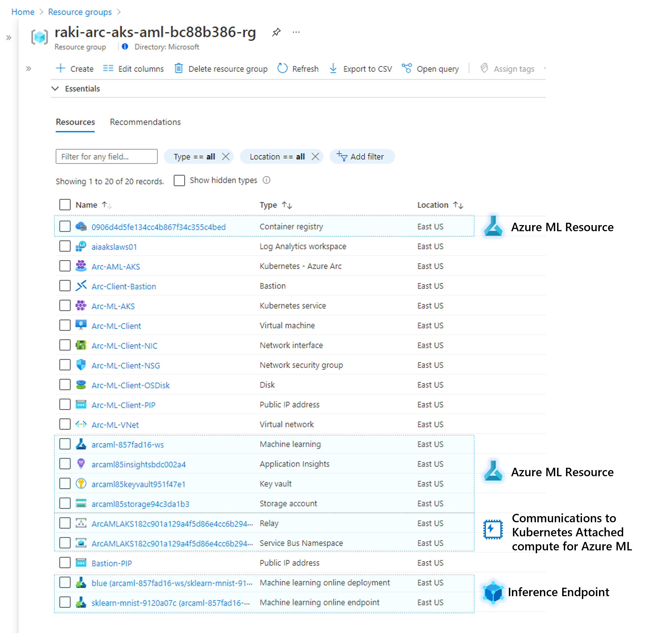Click the Show hidden types info icon

point(266,180)
